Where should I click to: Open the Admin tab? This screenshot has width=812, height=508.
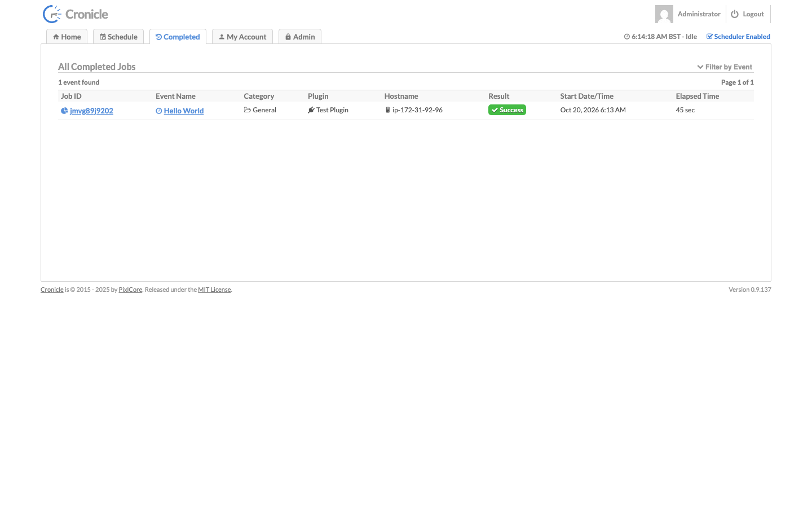(300, 37)
